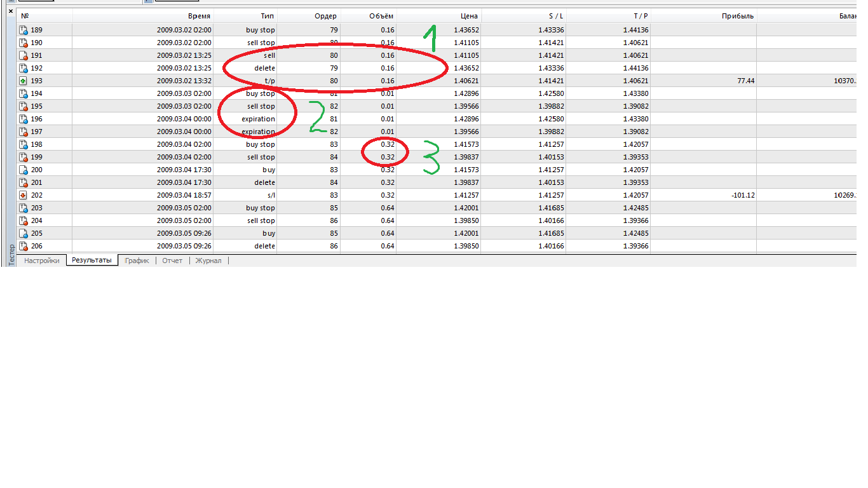Click the sell stop order icon in row 190
This screenshot has height=488, width=868.
[x=24, y=43]
